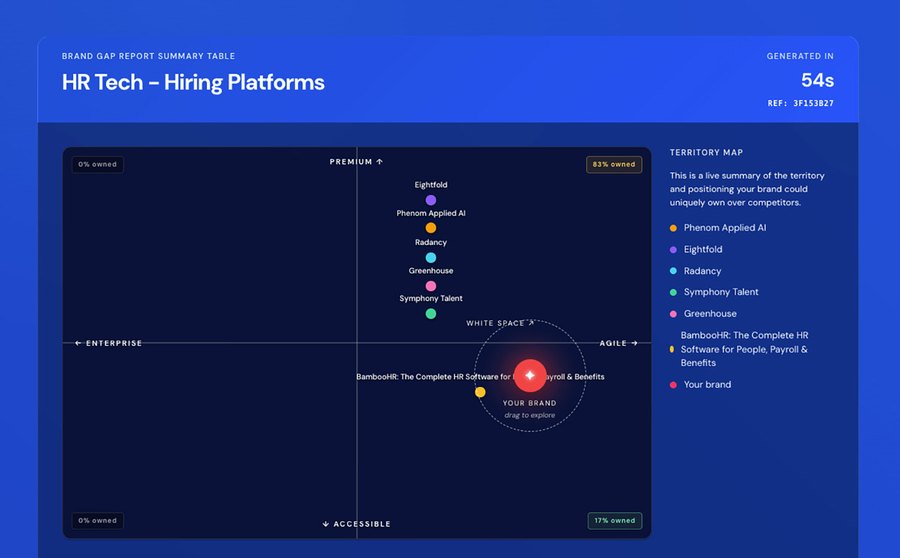This screenshot has height=558, width=900.
Task: Click the Eightfold label on the map
Action: tap(431, 185)
